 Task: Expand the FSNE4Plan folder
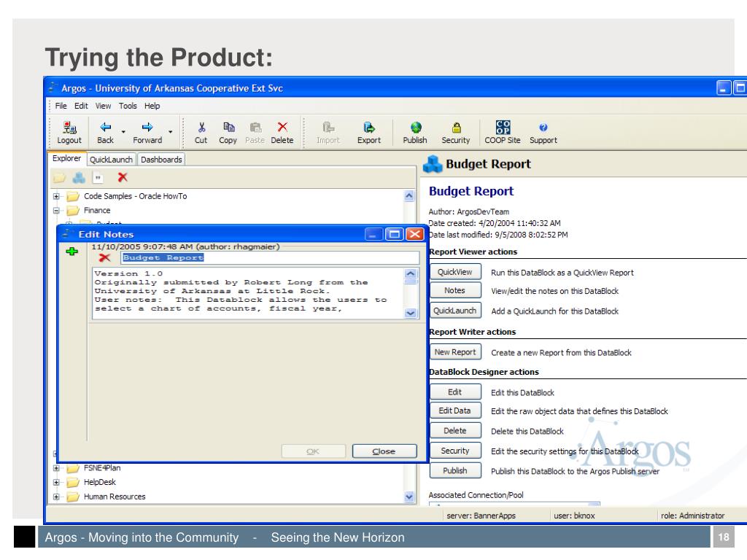click(x=56, y=468)
